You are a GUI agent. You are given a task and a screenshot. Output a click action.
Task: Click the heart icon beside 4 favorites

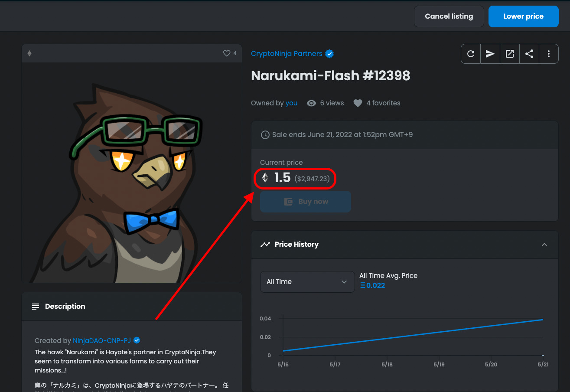pos(358,103)
